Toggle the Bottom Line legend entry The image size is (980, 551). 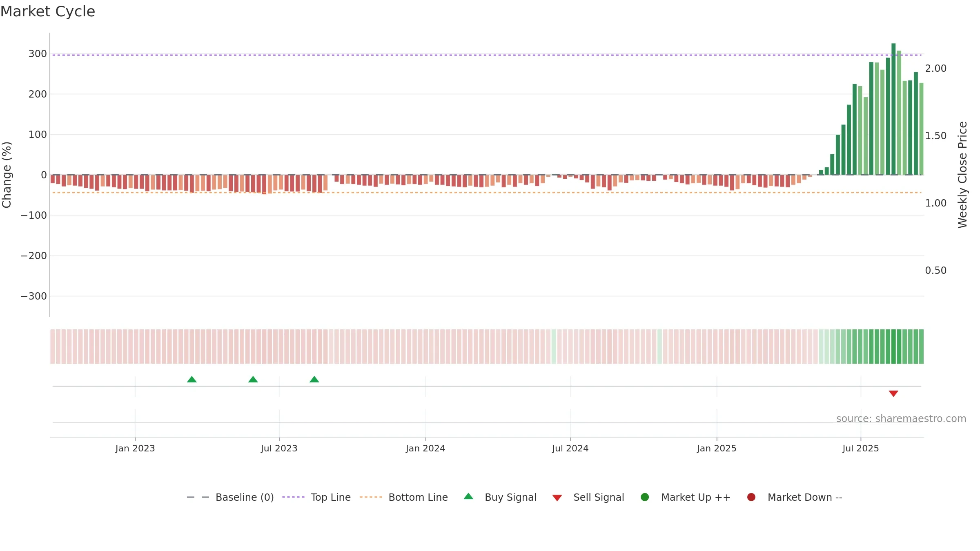tap(404, 497)
